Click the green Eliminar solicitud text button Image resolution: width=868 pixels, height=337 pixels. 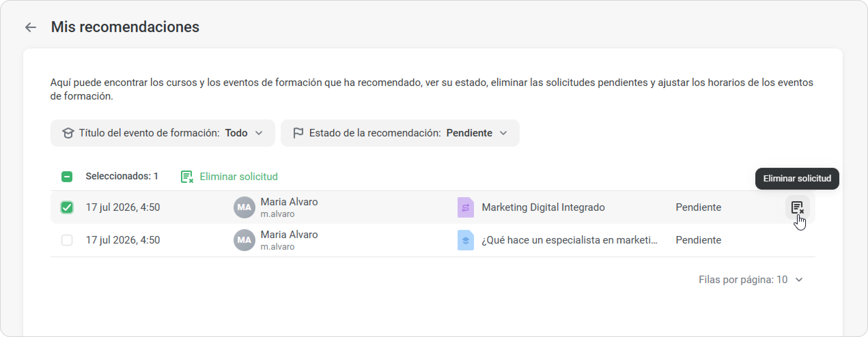239,177
